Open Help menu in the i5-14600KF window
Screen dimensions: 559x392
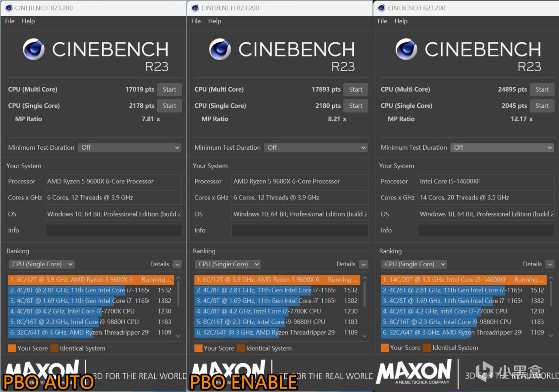click(x=401, y=21)
